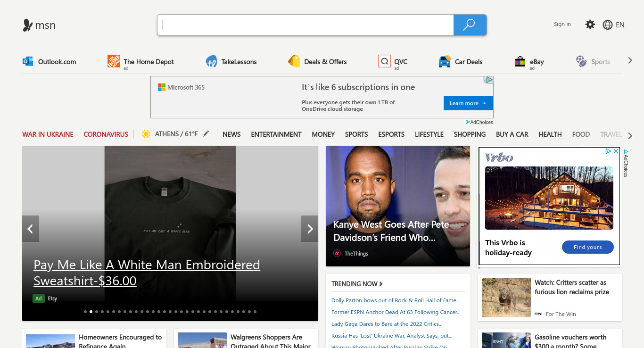This screenshot has height=348, width=644.
Task: Open Russia Has 'Lost' Ukraine War headline
Action: tap(392, 336)
